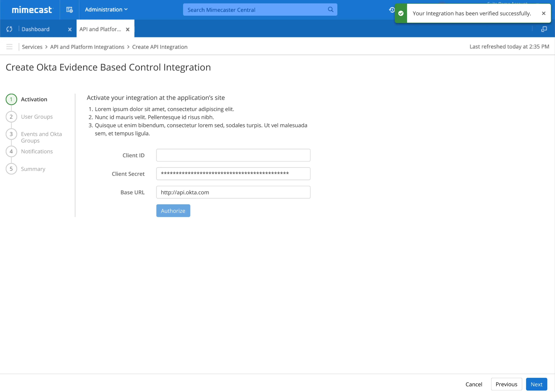The image size is (555, 392).
Task: Click the Client Secret label
Action: pos(128,174)
